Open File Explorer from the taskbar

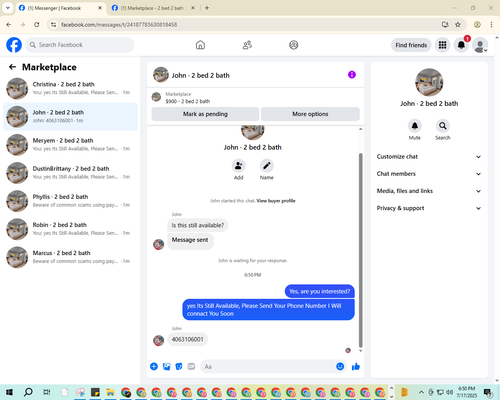click(x=110, y=392)
